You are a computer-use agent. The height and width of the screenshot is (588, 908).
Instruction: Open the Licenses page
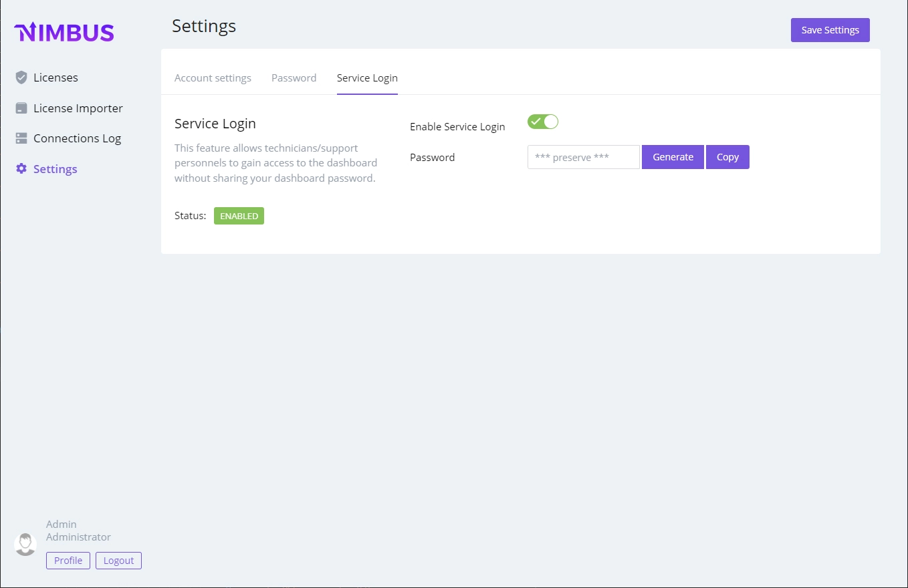pyautogui.click(x=55, y=78)
